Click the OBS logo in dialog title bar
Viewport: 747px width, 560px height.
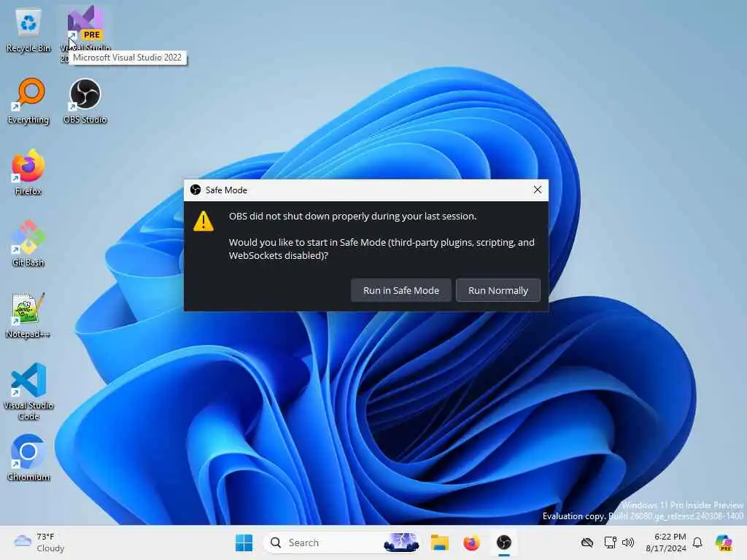pos(196,190)
